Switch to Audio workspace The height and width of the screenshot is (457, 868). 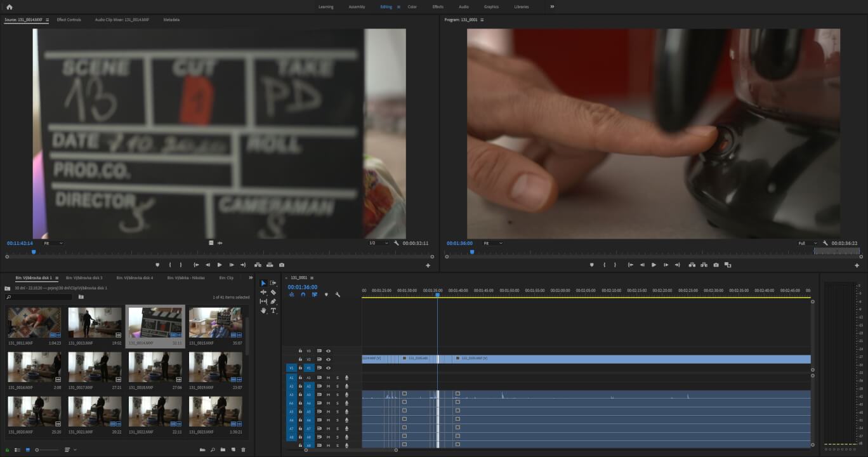coord(464,6)
